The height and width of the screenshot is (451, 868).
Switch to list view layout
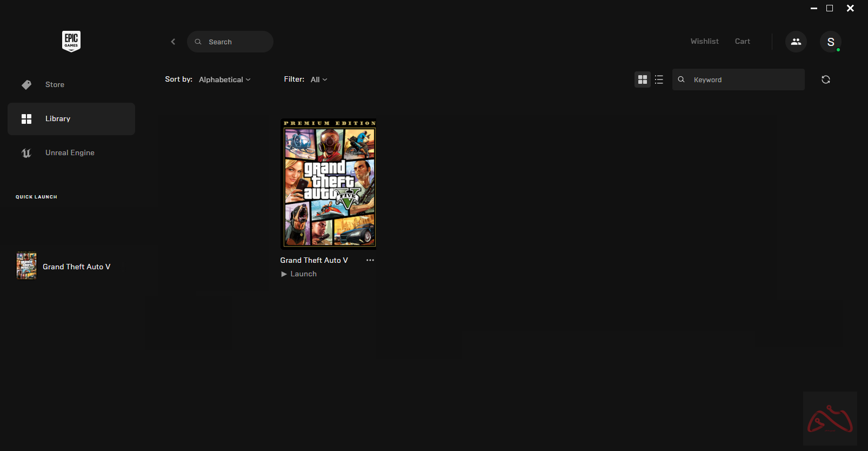659,79
